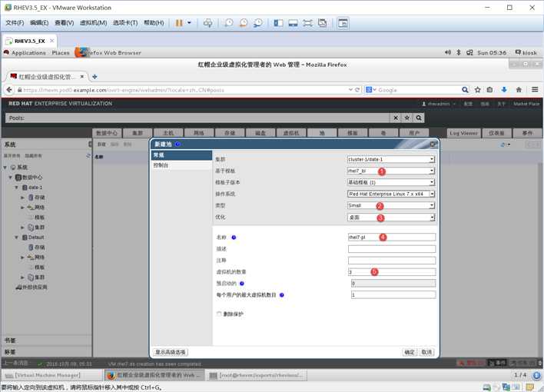Click the Log Viewer tab button

tap(463, 133)
